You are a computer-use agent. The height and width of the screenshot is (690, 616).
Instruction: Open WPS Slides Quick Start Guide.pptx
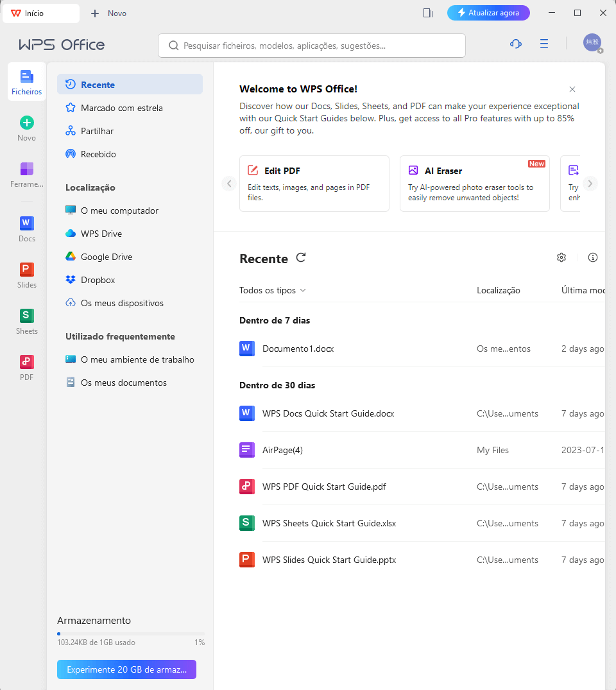[x=422, y=560]
